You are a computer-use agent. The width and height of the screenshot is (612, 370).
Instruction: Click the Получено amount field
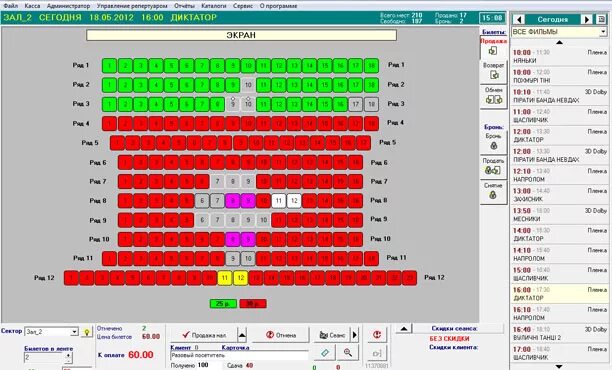(209, 365)
